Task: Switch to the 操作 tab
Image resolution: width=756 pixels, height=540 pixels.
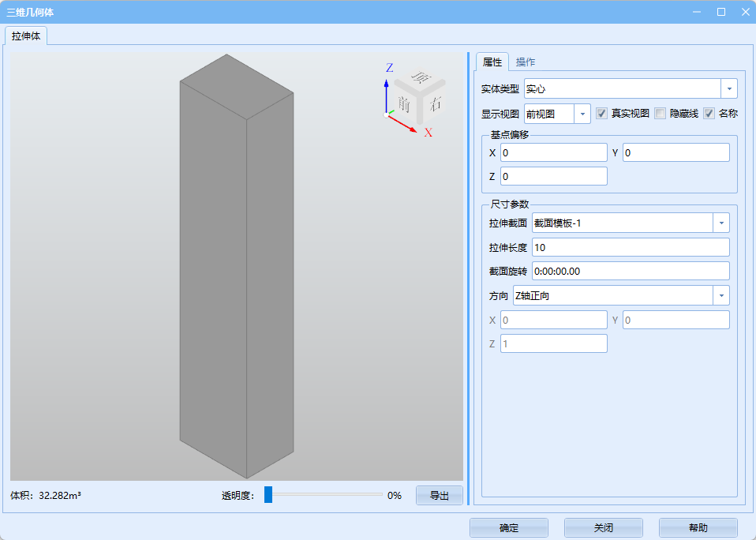Action: [526, 62]
